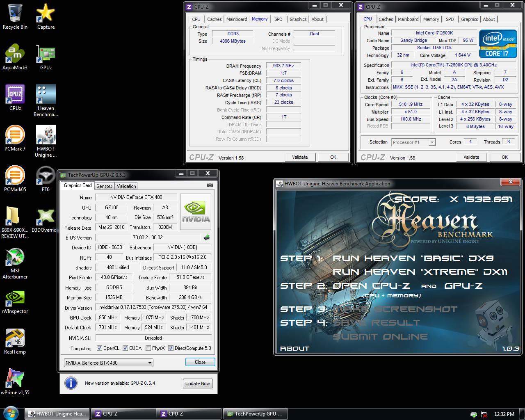
Task: Toggle the OpenCL checkbox
Action: (x=99, y=348)
